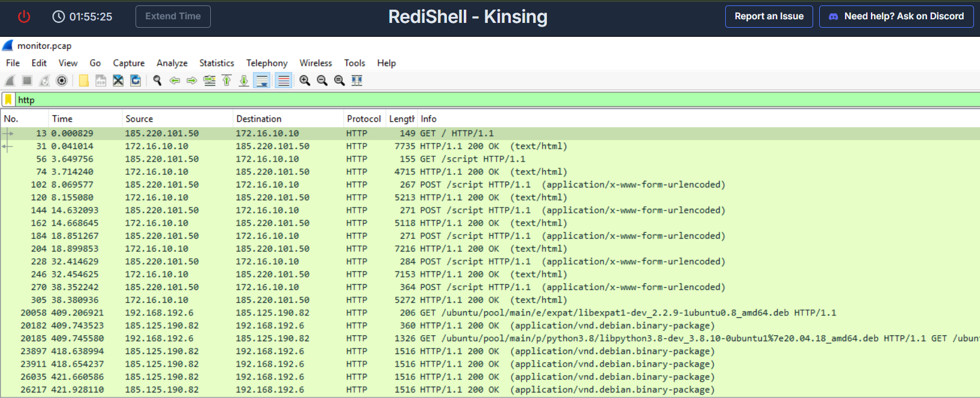The height and width of the screenshot is (398, 980).
Task: Go forward with the right green arrow
Action: point(192,80)
